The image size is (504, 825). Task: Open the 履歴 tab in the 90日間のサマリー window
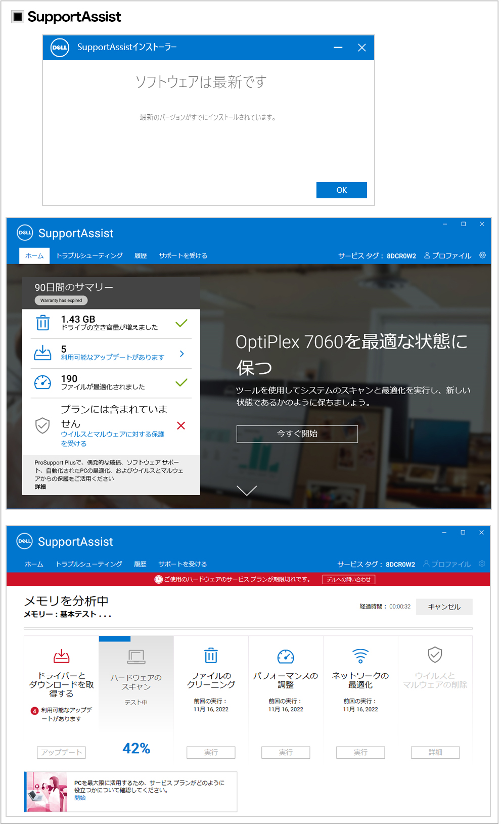click(x=141, y=256)
